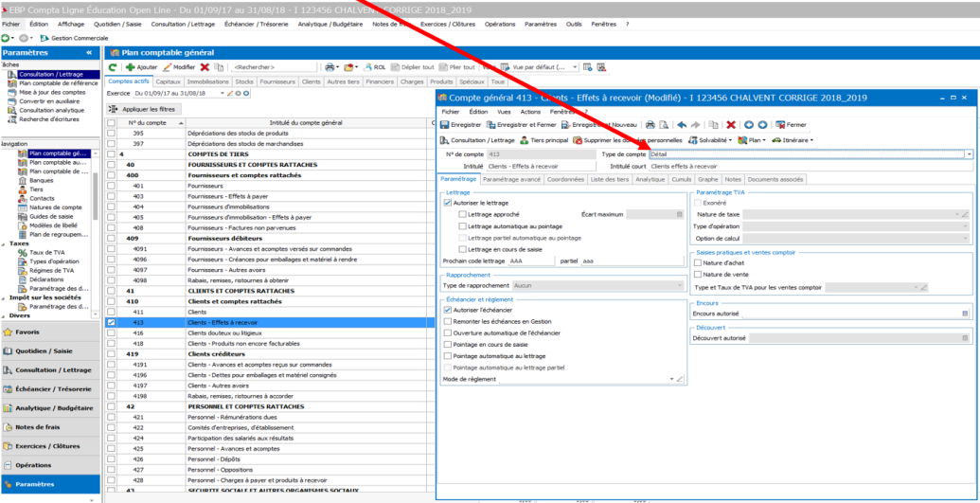980x503 pixels.
Task: Toggle Autoriser le lettrage checkbox
Action: click(447, 203)
